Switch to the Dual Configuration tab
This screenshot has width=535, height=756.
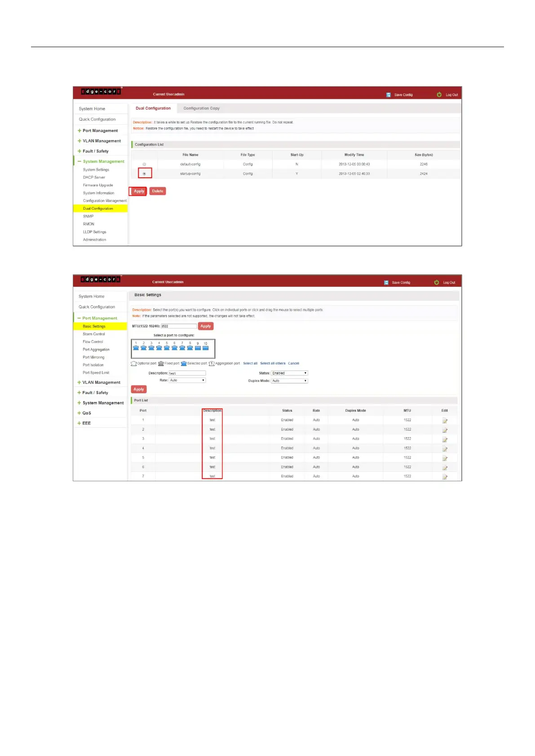[x=153, y=108]
